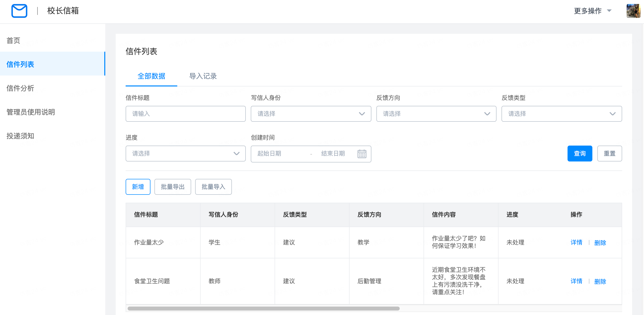Click the blue 查询 button

click(x=579, y=154)
